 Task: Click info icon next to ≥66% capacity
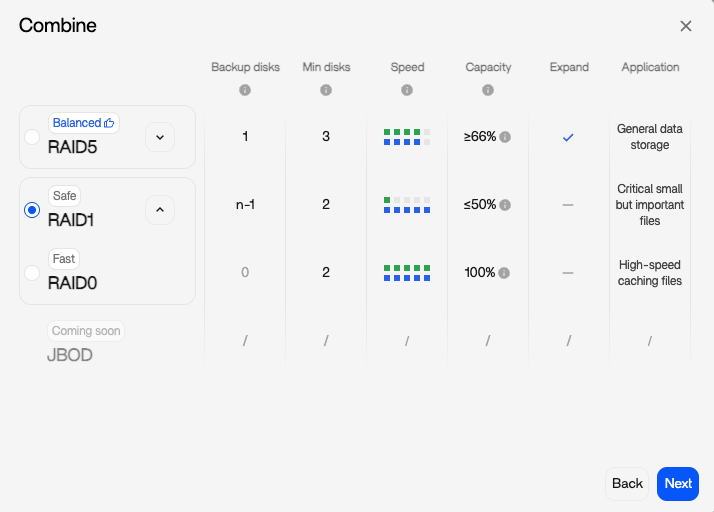click(x=505, y=137)
